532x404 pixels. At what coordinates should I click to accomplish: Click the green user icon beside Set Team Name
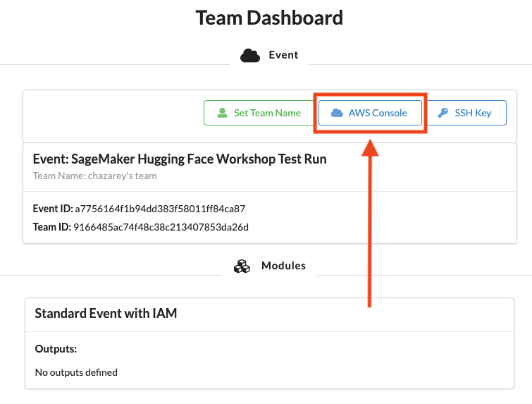pyautogui.click(x=222, y=113)
